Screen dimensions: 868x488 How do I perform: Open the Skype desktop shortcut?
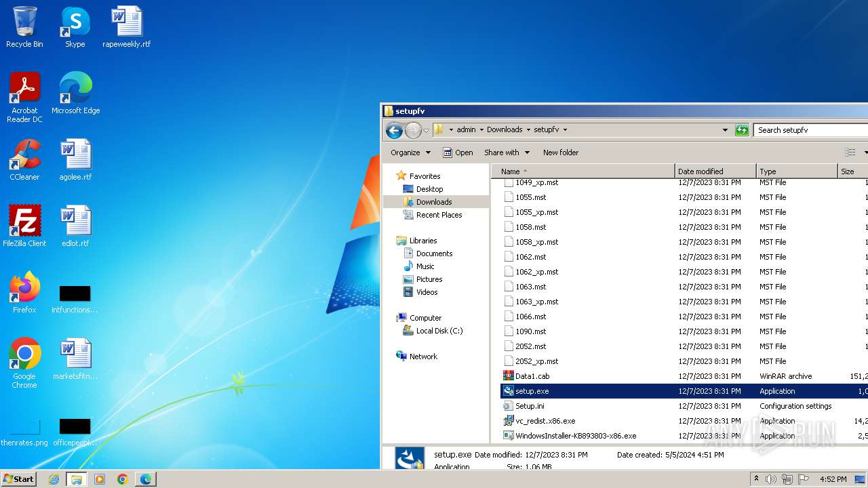coord(75,27)
